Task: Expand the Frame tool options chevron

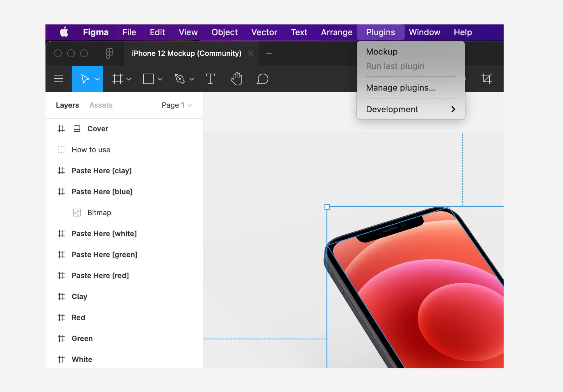Action: click(x=129, y=79)
